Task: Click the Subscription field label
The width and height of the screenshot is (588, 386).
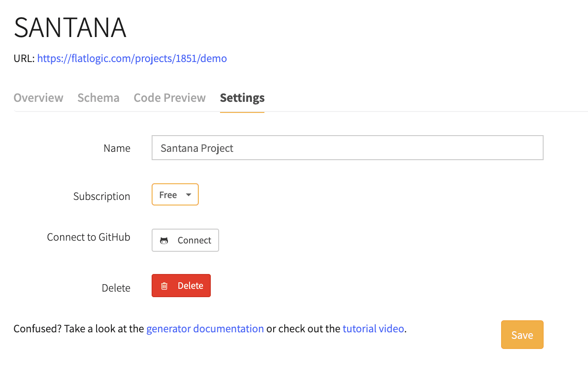Action: click(102, 196)
